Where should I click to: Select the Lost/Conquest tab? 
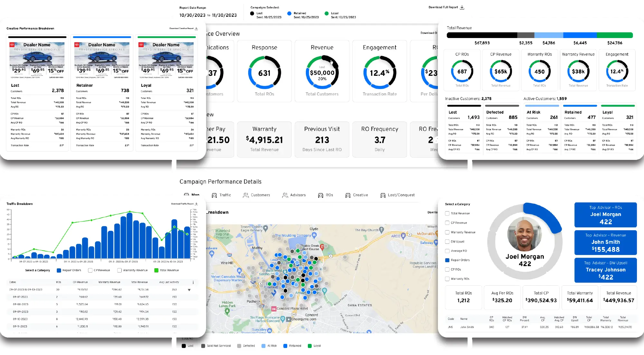pyautogui.click(x=397, y=195)
